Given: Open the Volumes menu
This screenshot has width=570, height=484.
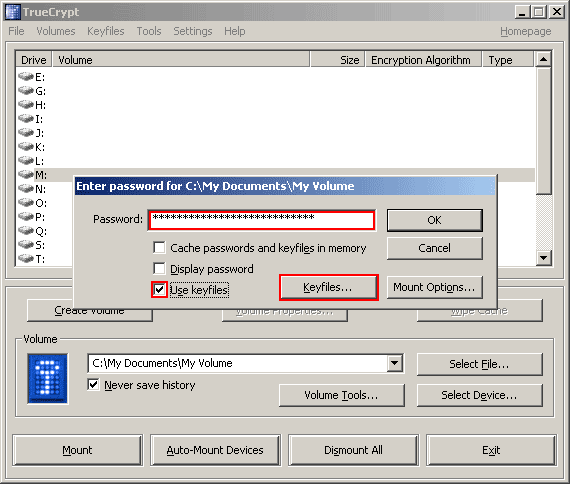Looking at the screenshot, I should [x=56, y=31].
